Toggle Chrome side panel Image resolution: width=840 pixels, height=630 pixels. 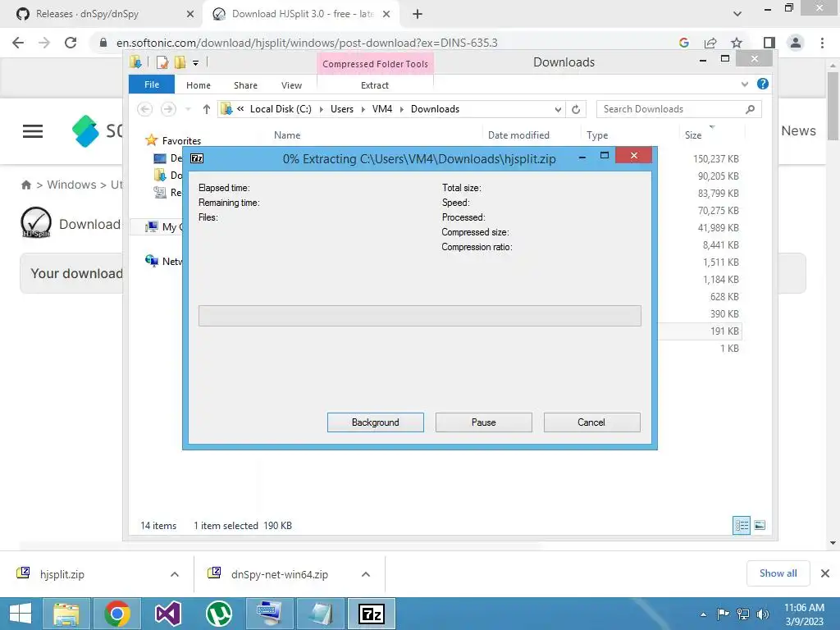point(769,43)
